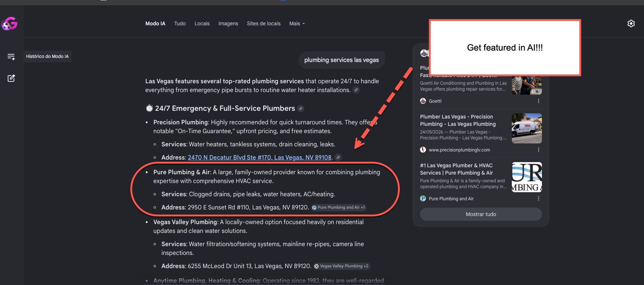Open the 2470 N Decatur Blvd address link

point(260,157)
